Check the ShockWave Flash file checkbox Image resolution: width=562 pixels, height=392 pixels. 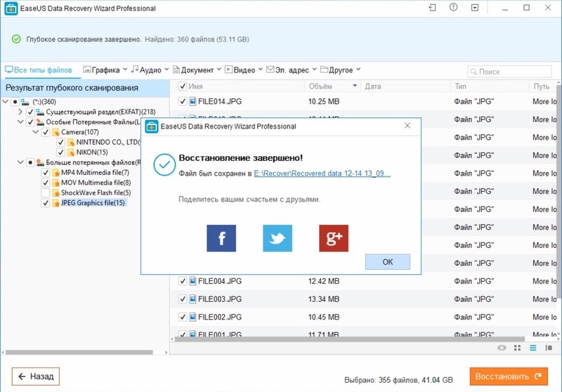click(46, 192)
